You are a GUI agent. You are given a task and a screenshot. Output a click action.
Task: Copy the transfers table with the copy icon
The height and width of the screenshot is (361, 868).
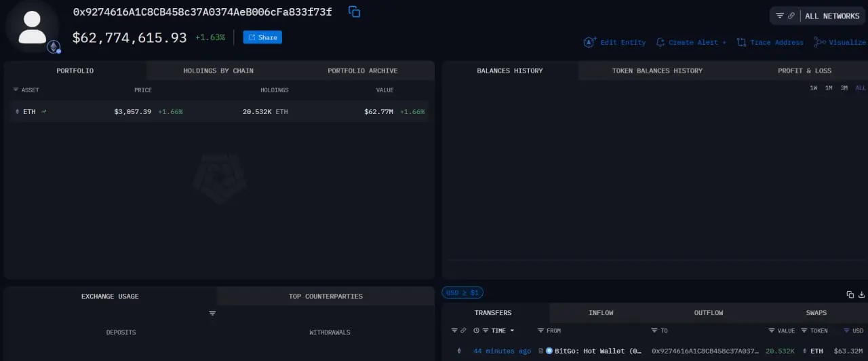coord(850,294)
